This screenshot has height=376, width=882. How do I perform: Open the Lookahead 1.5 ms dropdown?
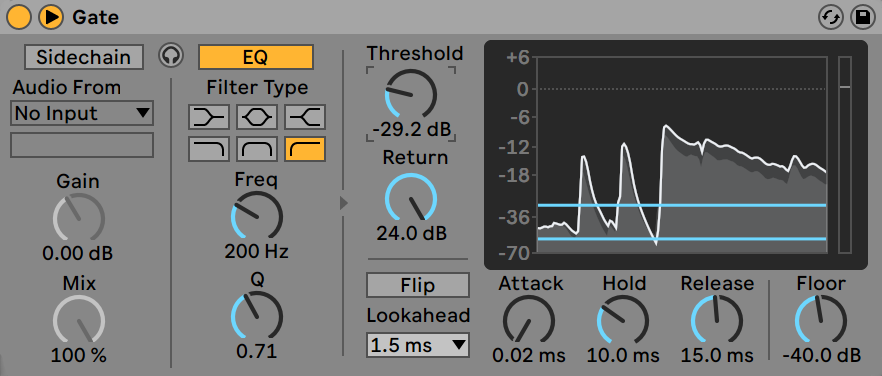point(417,345)
